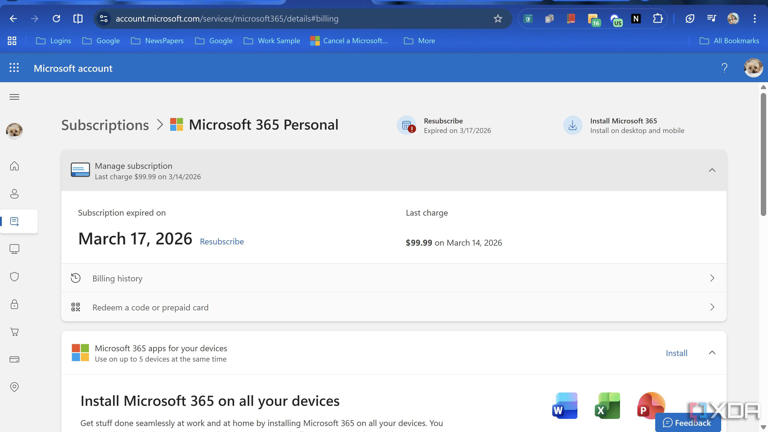This screenshot has width=768, height=432.
Task: Open the Cancel a Microsoft bookmark
Action: coord(349,41)
